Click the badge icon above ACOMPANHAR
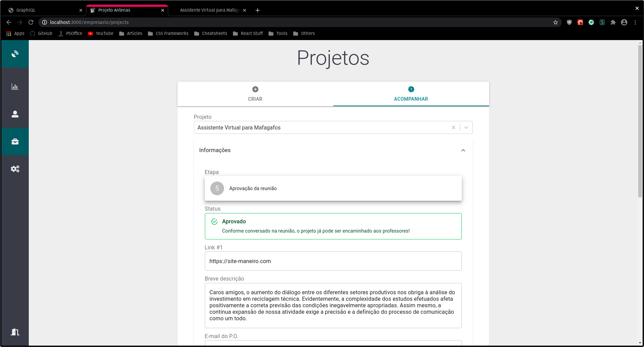This screenshot has width=644, height=347. click(411, 89)
